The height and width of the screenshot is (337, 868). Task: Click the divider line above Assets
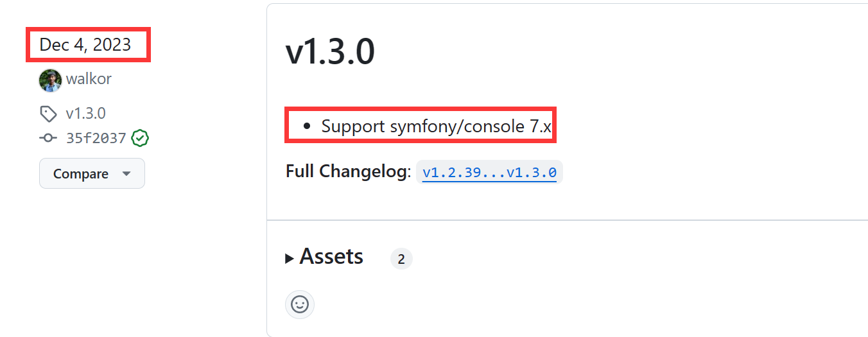coord(568,220)
